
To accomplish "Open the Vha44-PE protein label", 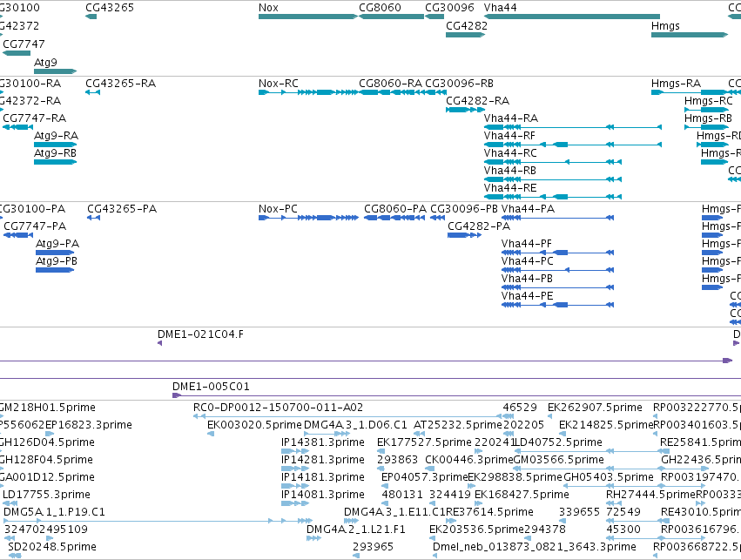I will (528, 296).
